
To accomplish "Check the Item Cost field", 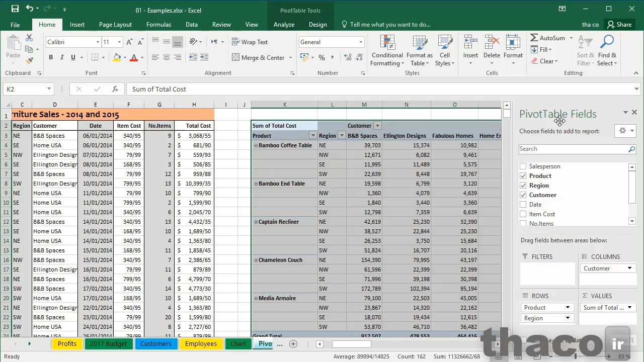I will pos(523,214).
